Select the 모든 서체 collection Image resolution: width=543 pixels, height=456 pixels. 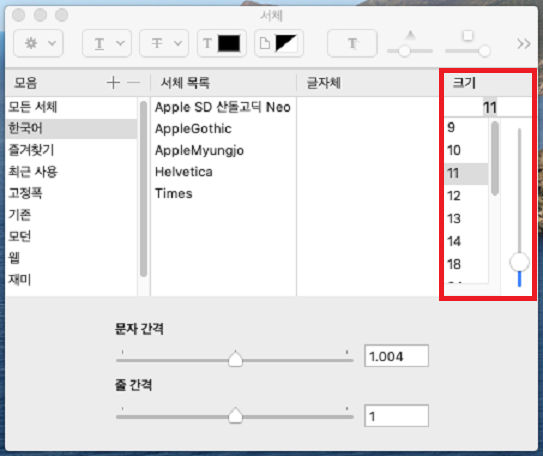point(71,107)
